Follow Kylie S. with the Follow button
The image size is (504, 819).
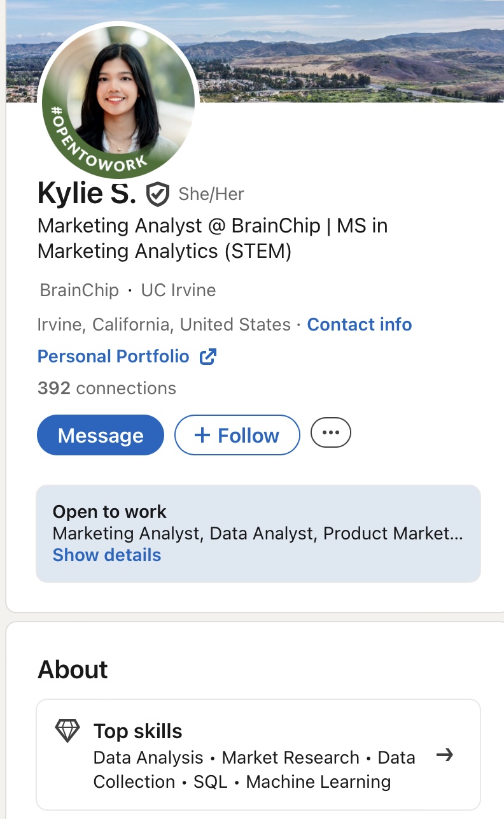237,436
